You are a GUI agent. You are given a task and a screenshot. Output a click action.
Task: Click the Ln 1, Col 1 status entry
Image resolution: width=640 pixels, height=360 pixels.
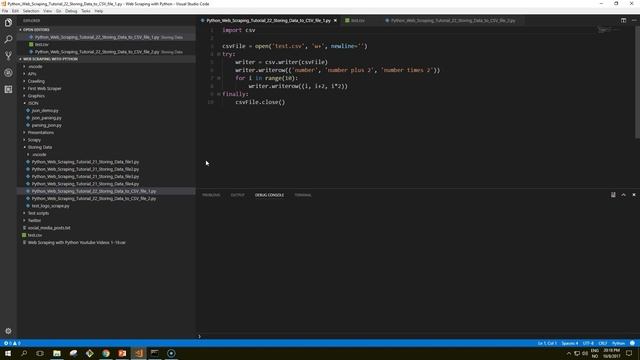(547, 343)
